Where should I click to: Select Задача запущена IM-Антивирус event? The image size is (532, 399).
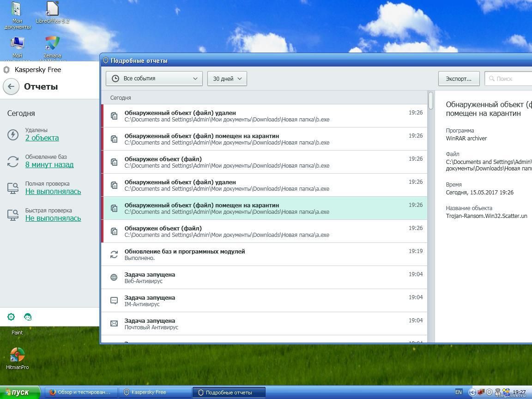(x=264, y=301)
